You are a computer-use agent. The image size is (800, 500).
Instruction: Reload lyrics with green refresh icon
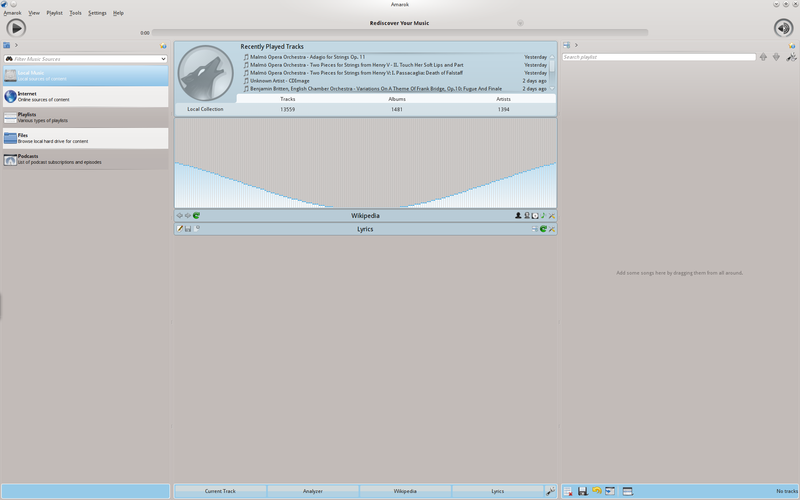point(543,229)
